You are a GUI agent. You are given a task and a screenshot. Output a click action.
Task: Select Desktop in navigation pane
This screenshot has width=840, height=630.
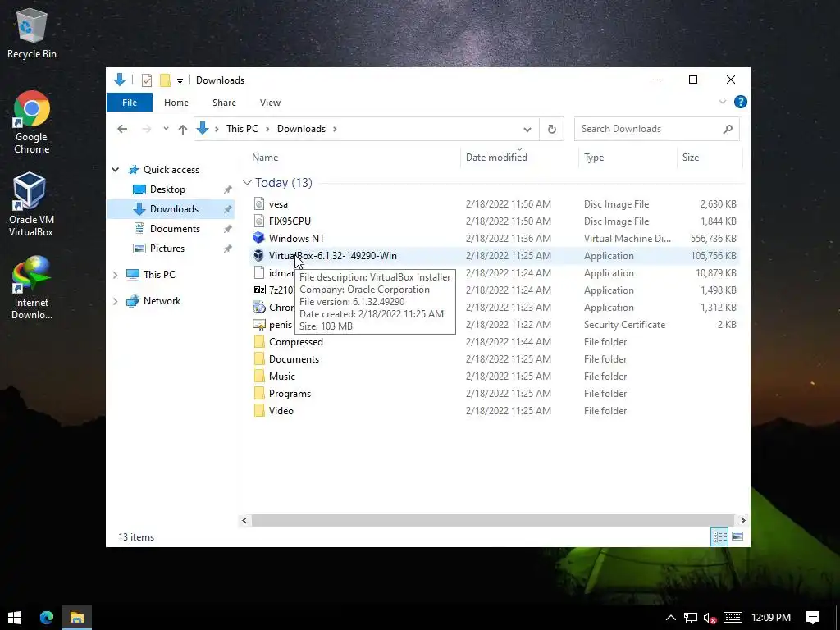pos(167,189)
